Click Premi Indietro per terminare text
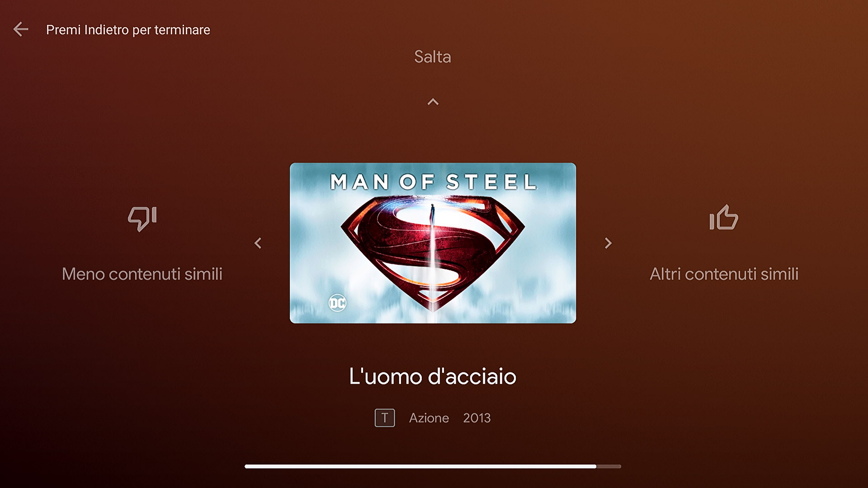The image size is (868, 488). tap(128, 30)
